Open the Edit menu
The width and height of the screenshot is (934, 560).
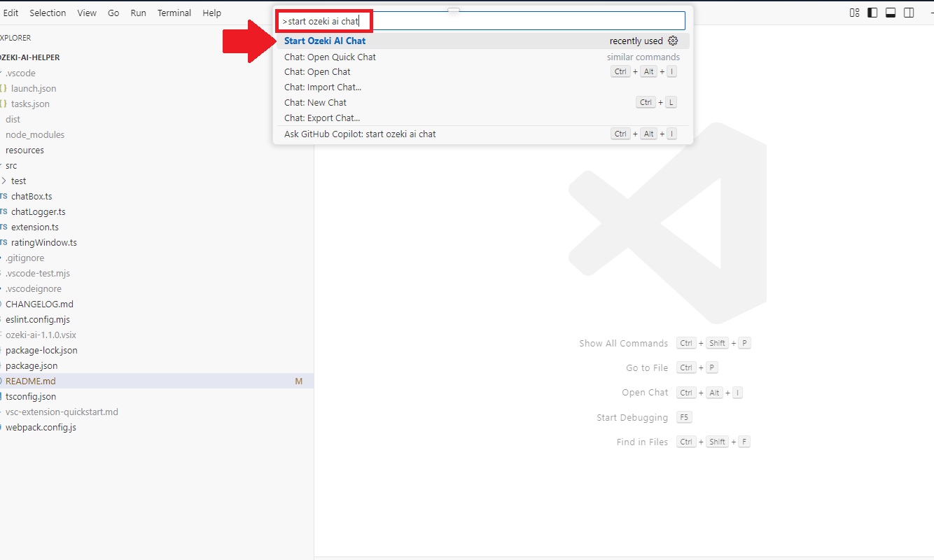[11, 13]
